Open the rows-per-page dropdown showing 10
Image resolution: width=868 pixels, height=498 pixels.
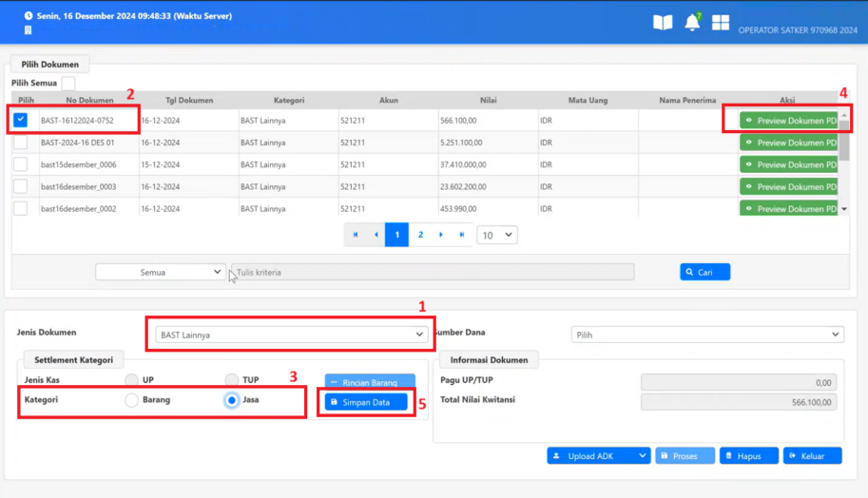[x=496, y=235]
